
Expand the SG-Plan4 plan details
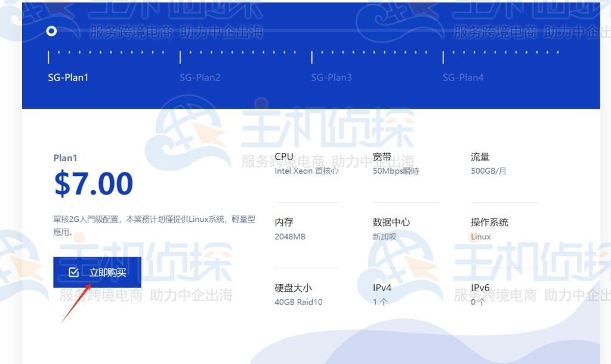click(x=463, y=77)
